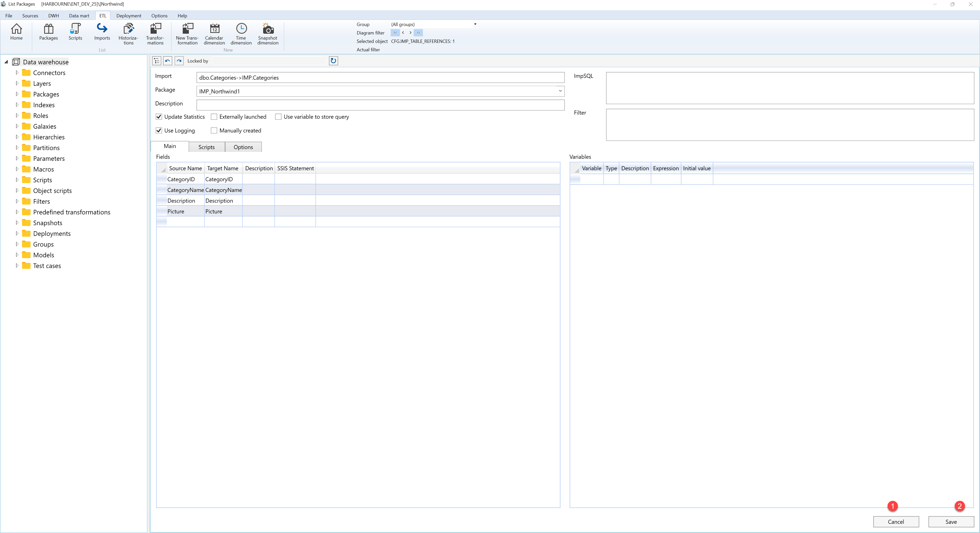Click the Save button

pos(951,522)
